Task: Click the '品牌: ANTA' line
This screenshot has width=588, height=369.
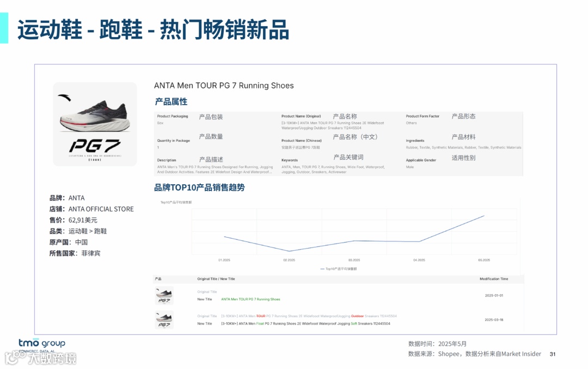Action: (67, 198)
